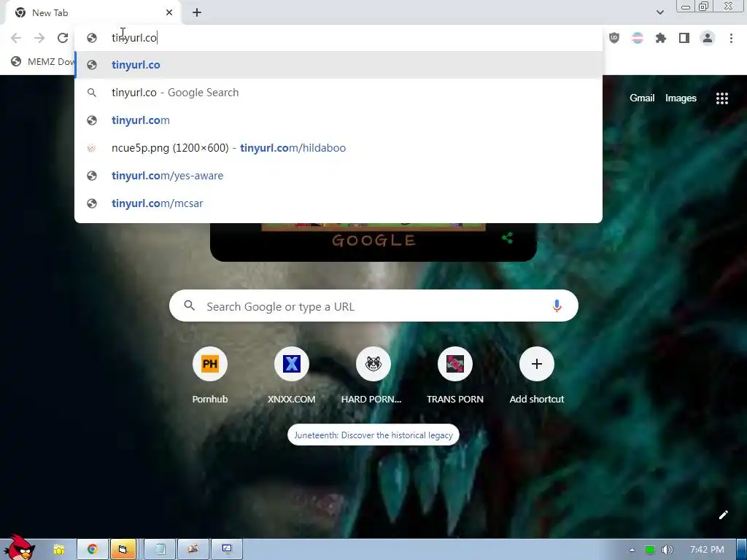
Task: Click the browser Forward arrow
Action: (39, 38)
